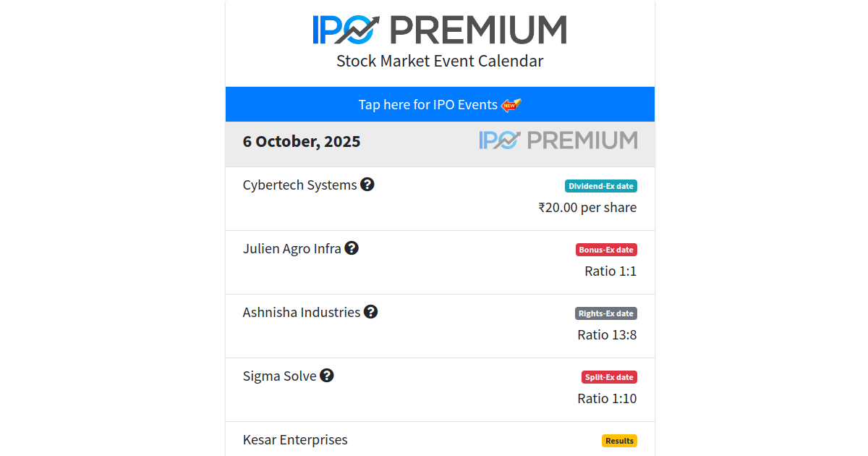
Task: Click the grey Rights-Ex date badge
Action: point(605,313)
